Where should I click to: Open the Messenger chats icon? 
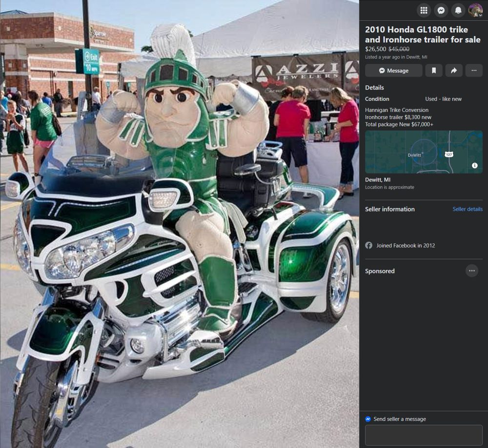[441, 10]
